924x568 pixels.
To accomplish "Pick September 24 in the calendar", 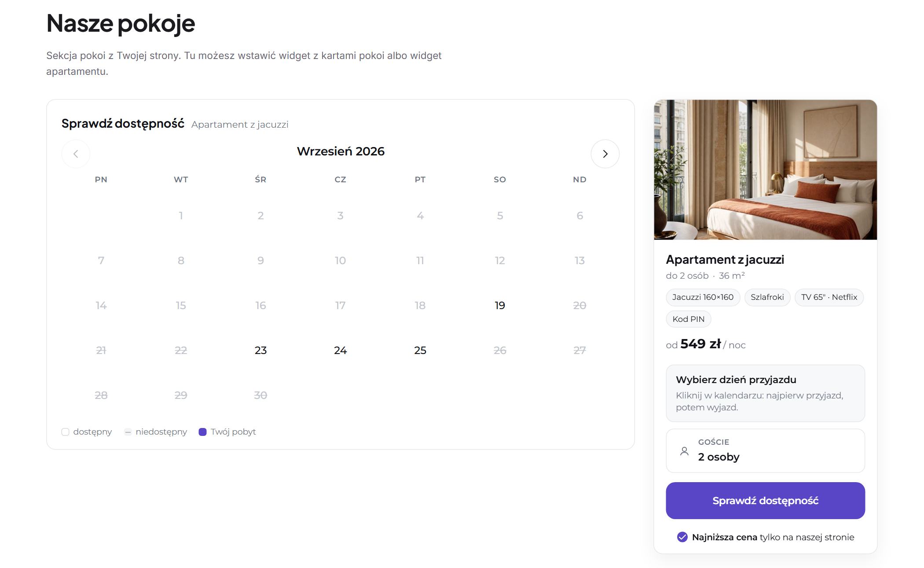I will (x=340, y=350).
